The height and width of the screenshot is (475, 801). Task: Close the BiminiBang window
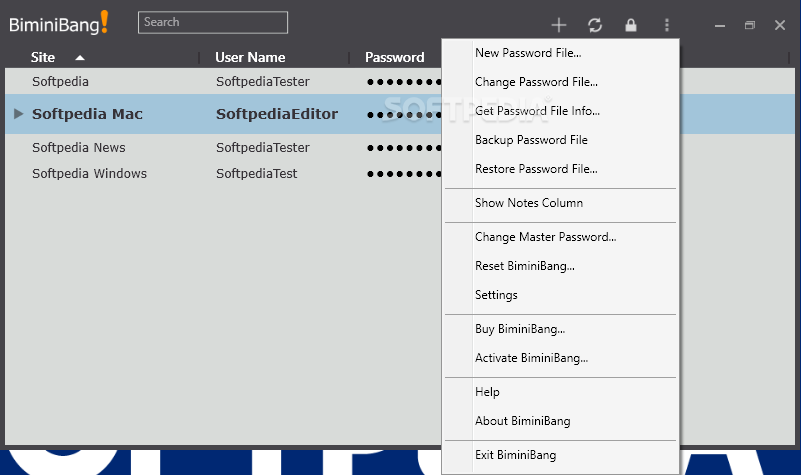[x=780, y=25]
